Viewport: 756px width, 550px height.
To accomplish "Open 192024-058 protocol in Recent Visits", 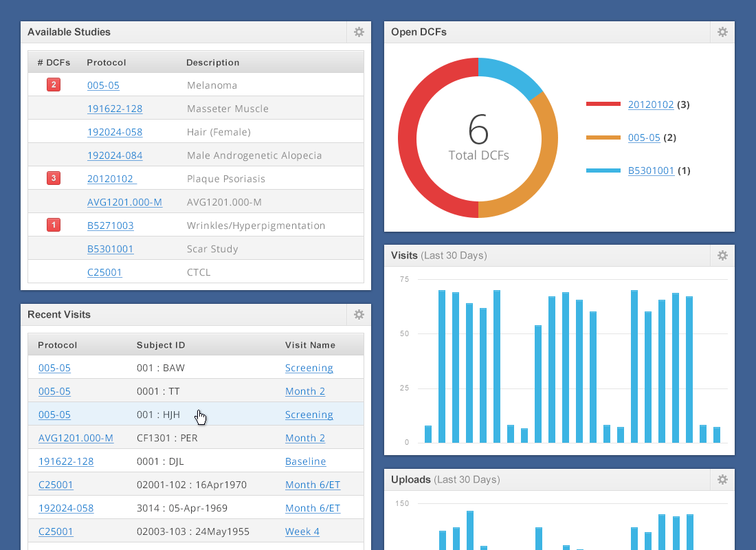I will pyautogui.click(x=66, y=509).
